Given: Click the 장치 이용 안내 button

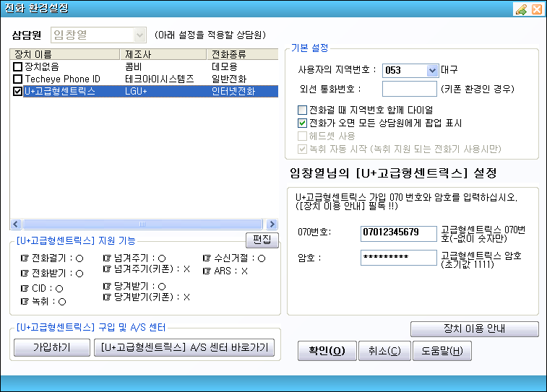Looking at the screenshot, I should 475,329.
